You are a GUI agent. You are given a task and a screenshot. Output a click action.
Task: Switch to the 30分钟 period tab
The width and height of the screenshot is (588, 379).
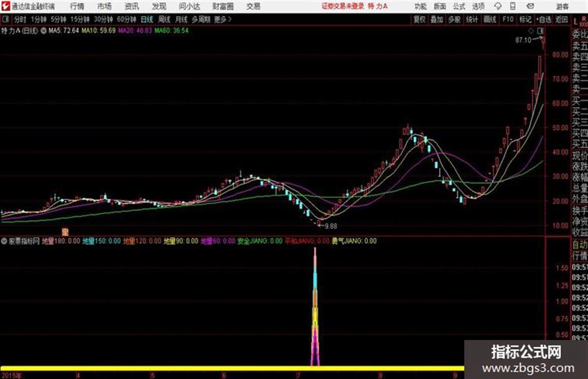click(x=103, y=19)
